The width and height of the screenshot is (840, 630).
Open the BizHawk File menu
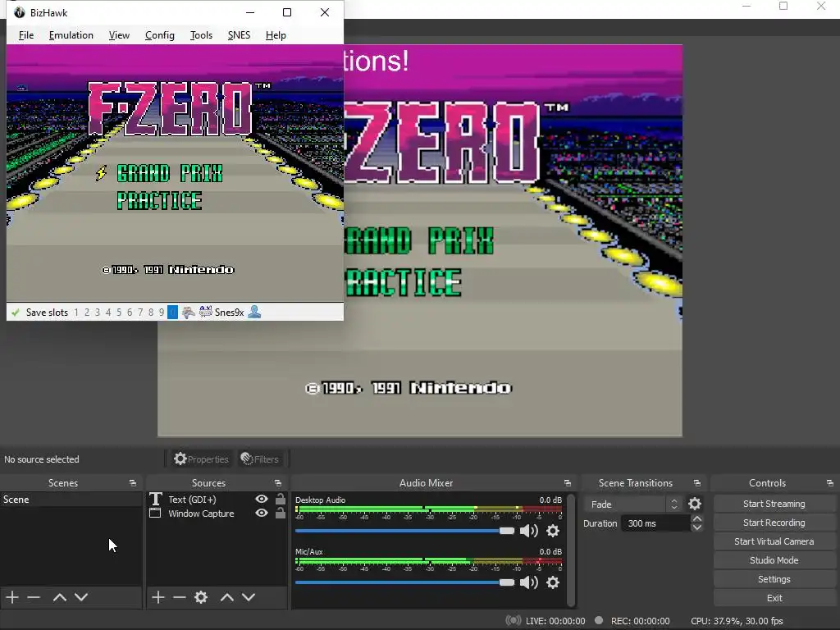click(x=25, y=35)
